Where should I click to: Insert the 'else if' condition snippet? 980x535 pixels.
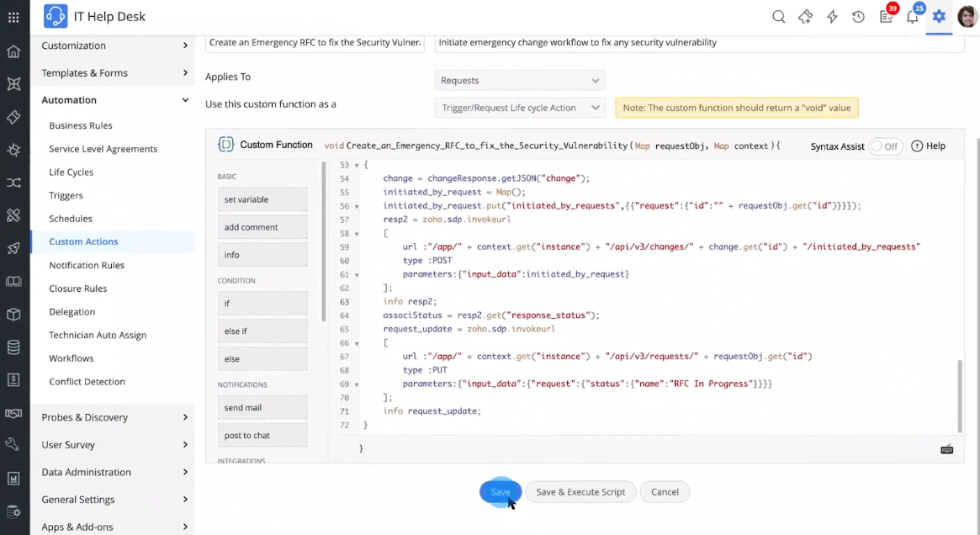coord(262,331)
